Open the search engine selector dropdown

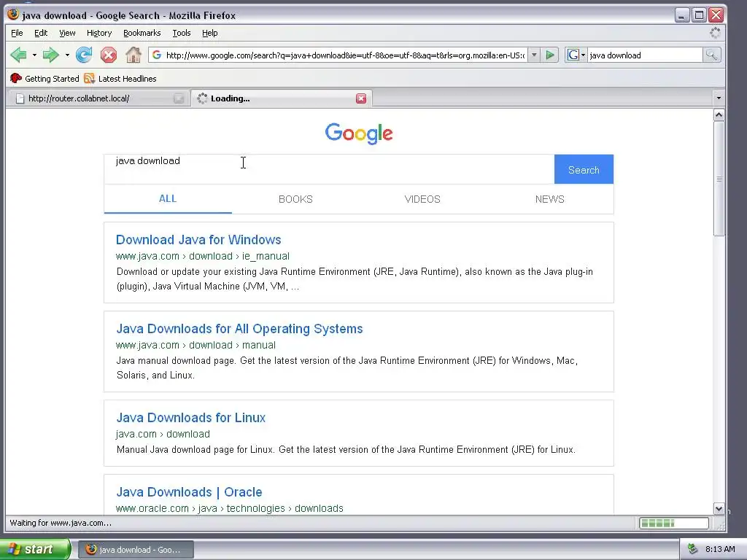[x=576, y=55]
